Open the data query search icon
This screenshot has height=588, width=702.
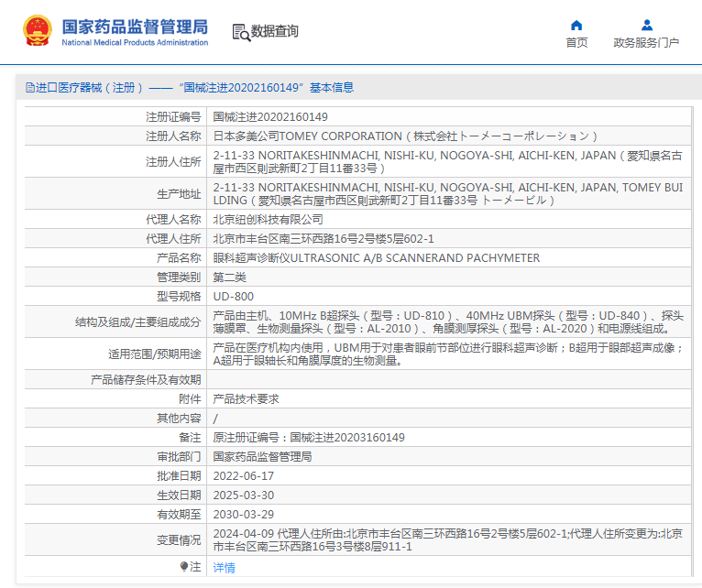tap(241, 32)
